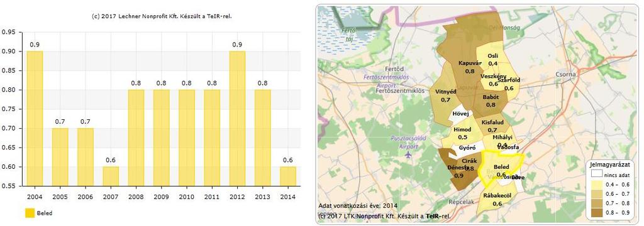Select Himod region on the map
The height and width of the screenshot is (226, 644).
pos(462,133)
